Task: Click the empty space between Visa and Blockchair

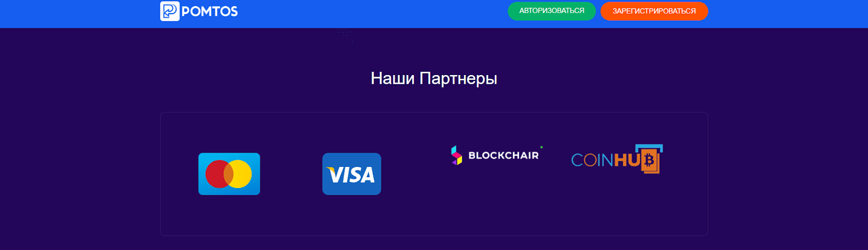Action: (x=415, y=174)
